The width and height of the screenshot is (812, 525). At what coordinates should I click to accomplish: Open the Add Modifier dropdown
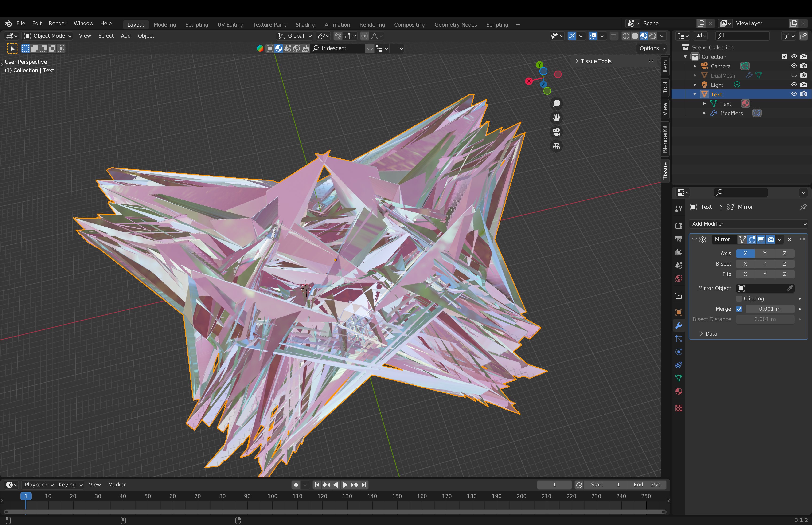pos(748,224)
